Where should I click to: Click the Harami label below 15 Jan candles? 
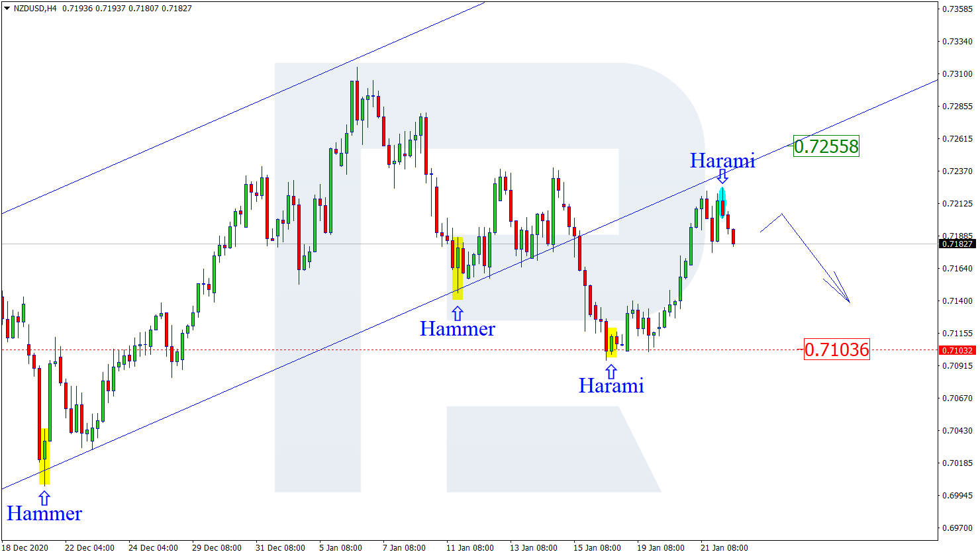tap(611, 385)
